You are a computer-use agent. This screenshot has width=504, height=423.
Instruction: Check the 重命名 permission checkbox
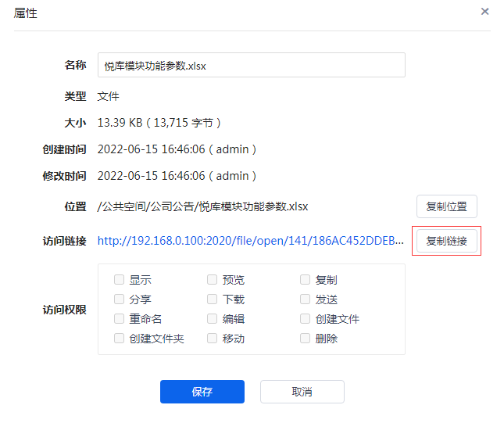(119, 319)
